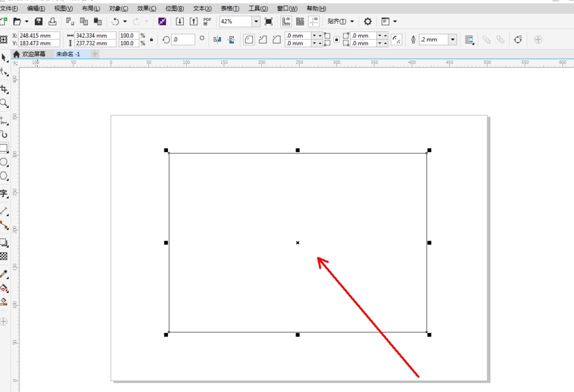Screen dimensions: 574x392
Task: Toggle the corner radius lock padlock
Action: [x=336, y=40]
